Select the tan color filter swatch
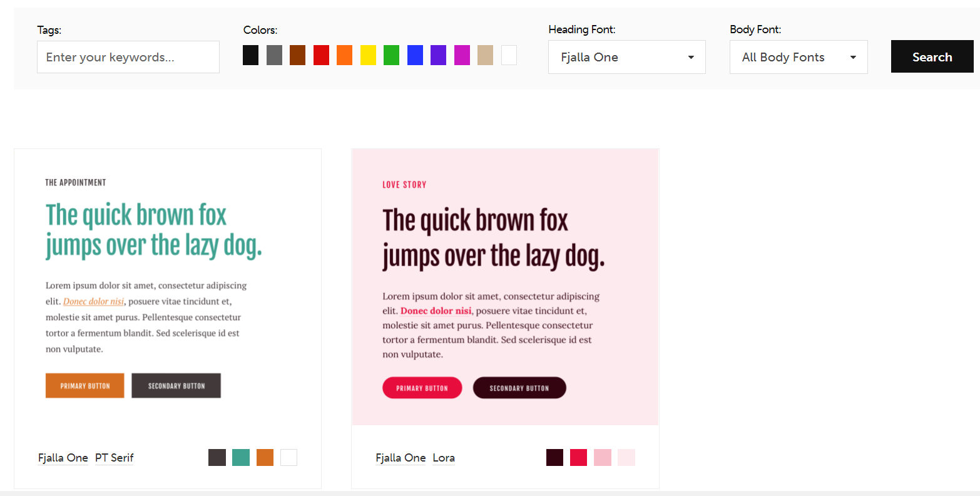This screenshot has width=980, height=496. [x=485, y=55]
